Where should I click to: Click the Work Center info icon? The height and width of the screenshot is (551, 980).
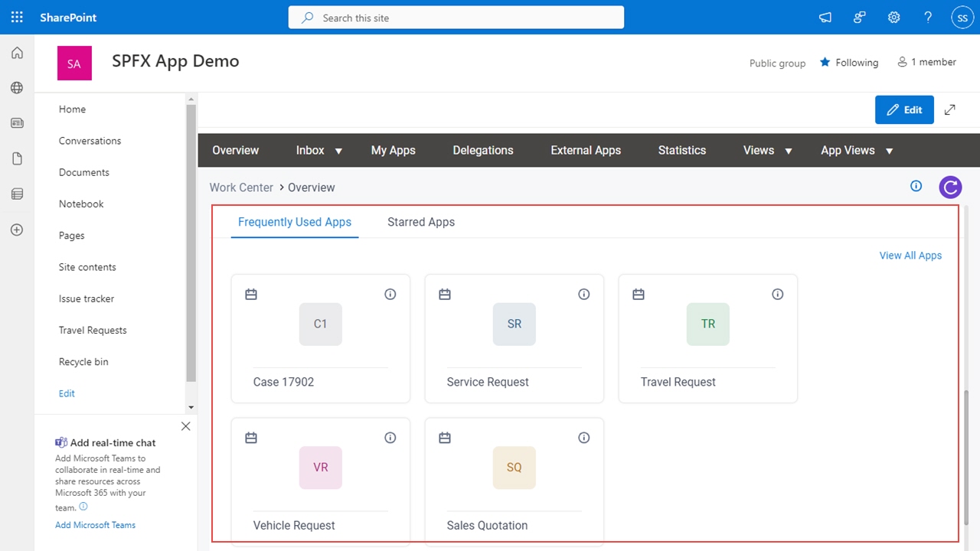[x=916, y=186]
